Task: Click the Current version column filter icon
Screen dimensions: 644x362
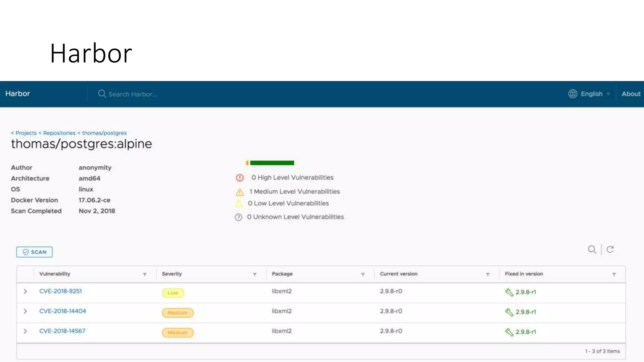Action: (x=488, y=274)
